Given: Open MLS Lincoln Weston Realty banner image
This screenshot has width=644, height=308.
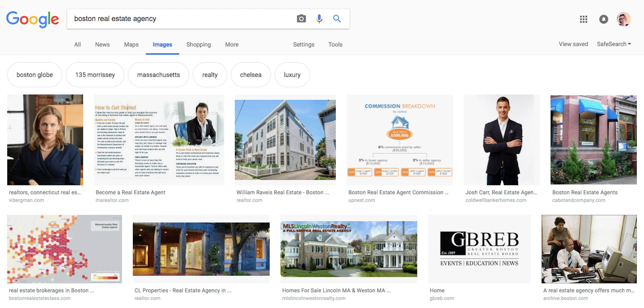Looking at the screenshot, I should pos(349,249).
